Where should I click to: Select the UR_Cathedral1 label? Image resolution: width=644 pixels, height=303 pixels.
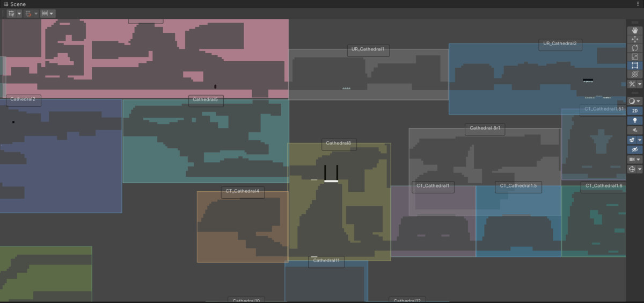tap(368, 49)
